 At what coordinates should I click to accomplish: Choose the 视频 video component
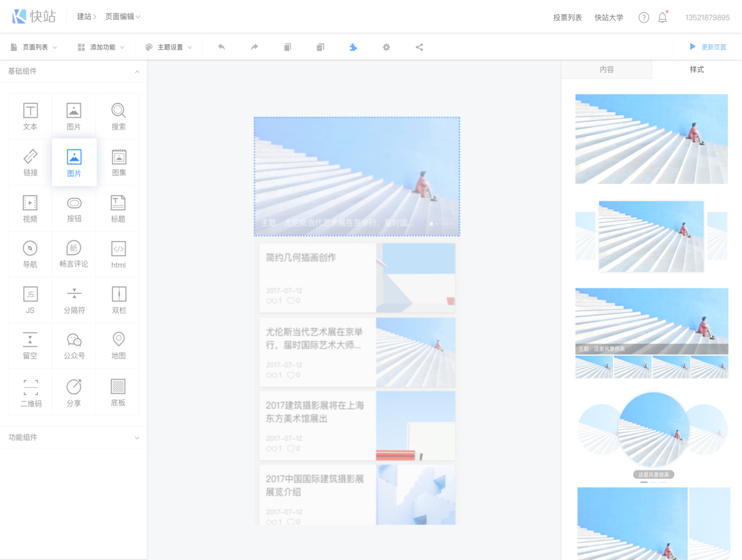(x=30, y=209)
